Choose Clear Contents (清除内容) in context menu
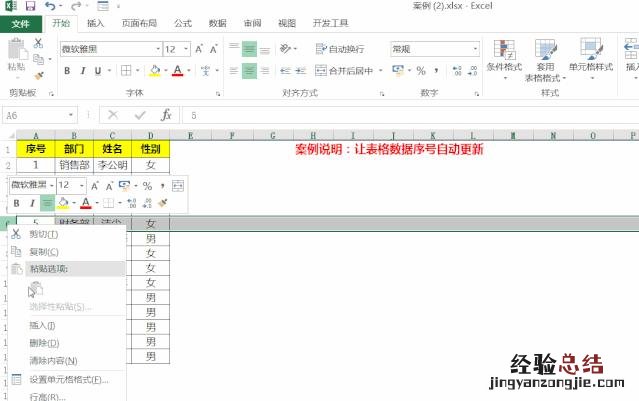This screenshot has height=401, width=639. click(x=66, y=361)
